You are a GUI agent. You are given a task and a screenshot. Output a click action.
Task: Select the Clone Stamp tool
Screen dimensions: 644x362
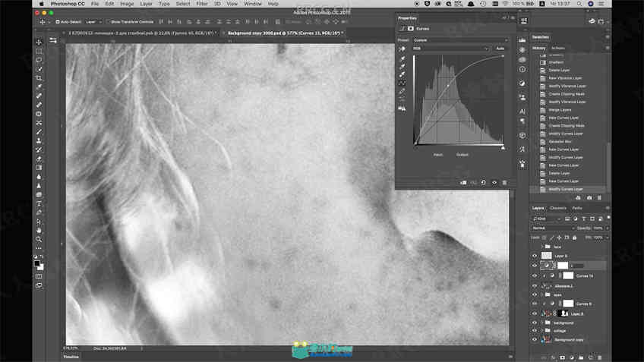[39, 141]
